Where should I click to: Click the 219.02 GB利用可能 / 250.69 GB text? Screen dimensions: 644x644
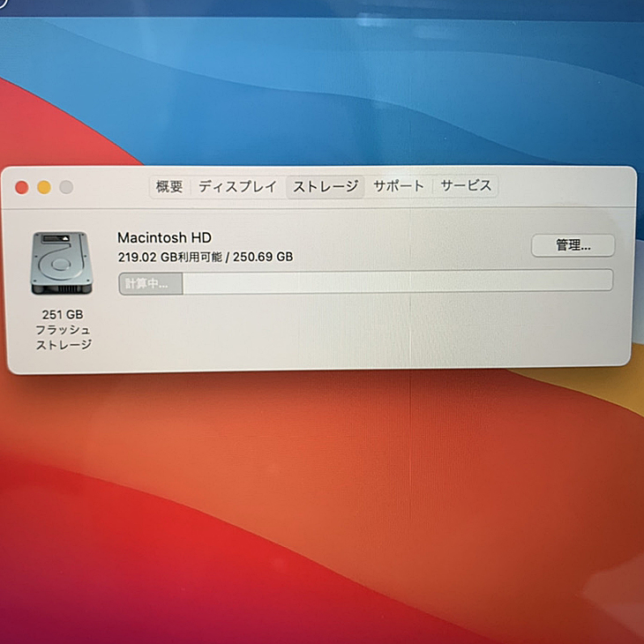point(206,257)
